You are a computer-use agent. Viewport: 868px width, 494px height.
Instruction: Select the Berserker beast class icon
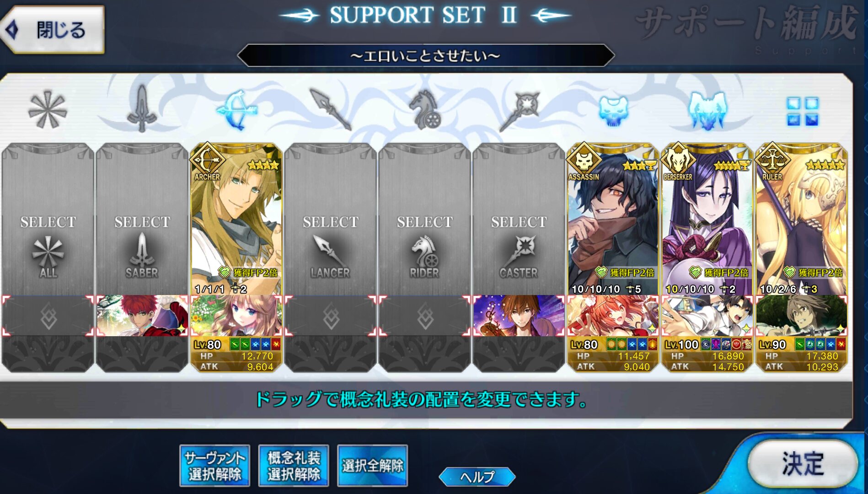pyautogui.click(x=707, y=110)
